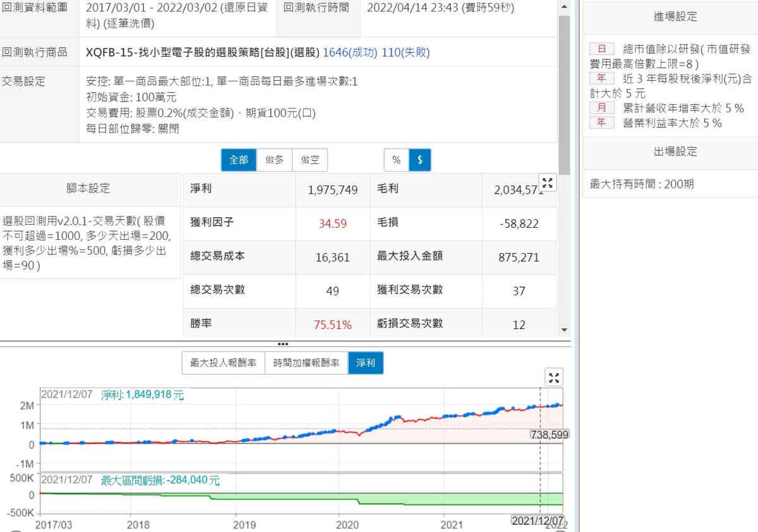Switch to 時間加權報酬率 chart tab

point(306,363)
